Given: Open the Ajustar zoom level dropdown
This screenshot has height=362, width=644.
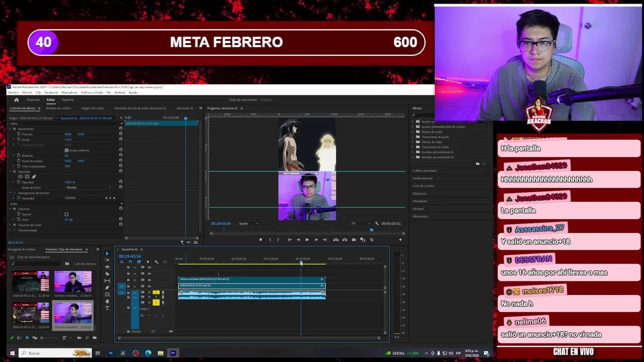Looking at the screenshot, I should (x=248, y=223).
